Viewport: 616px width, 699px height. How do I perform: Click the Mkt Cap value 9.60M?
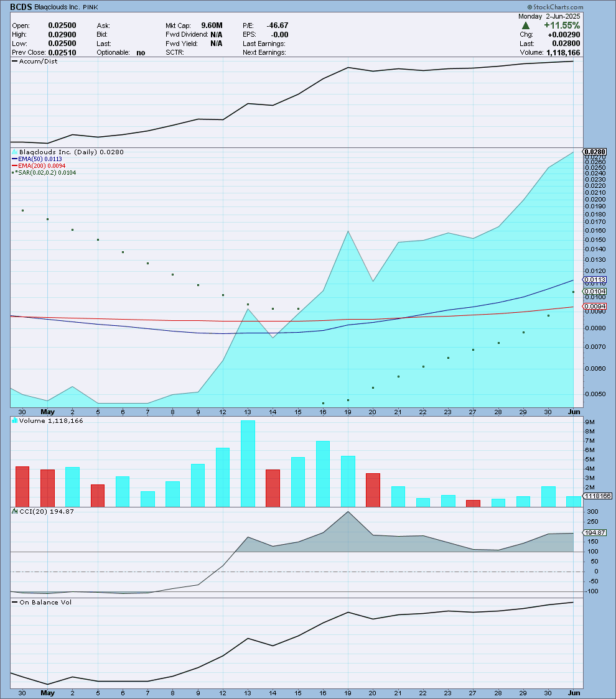pos(212,25)
